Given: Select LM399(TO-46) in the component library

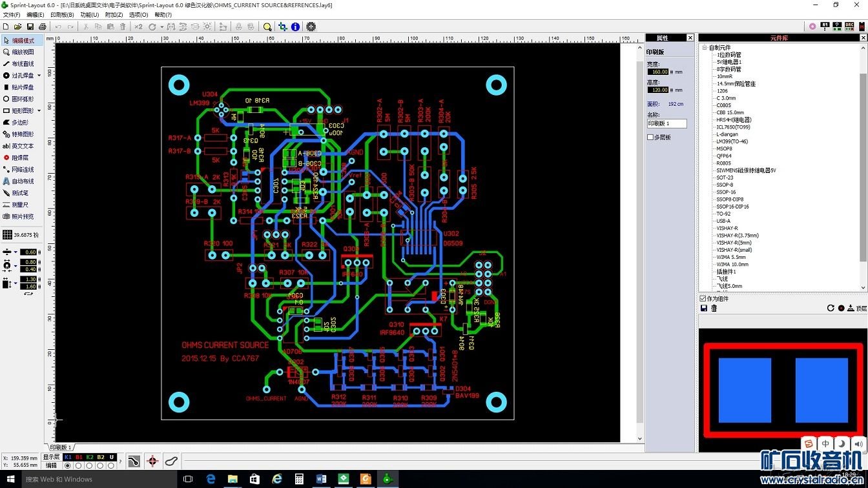Looking at the screenshot, I should click(734, 141).
